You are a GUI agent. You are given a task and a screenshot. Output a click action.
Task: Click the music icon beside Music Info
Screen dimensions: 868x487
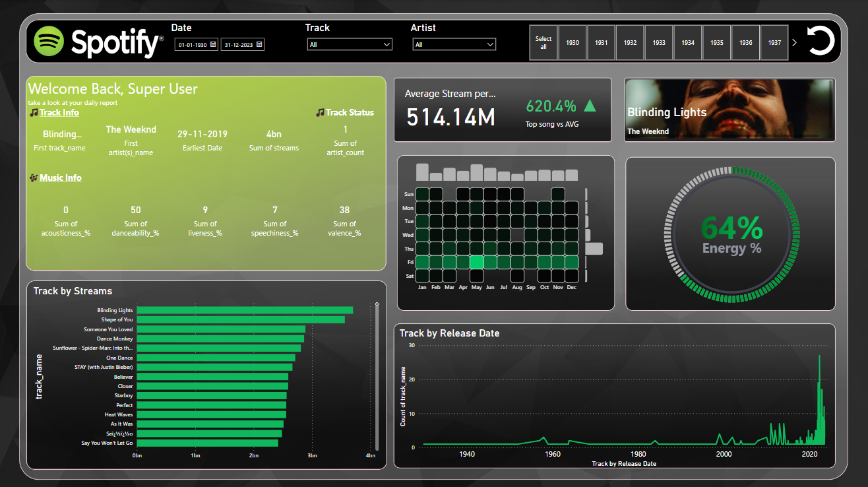point(33,178)
